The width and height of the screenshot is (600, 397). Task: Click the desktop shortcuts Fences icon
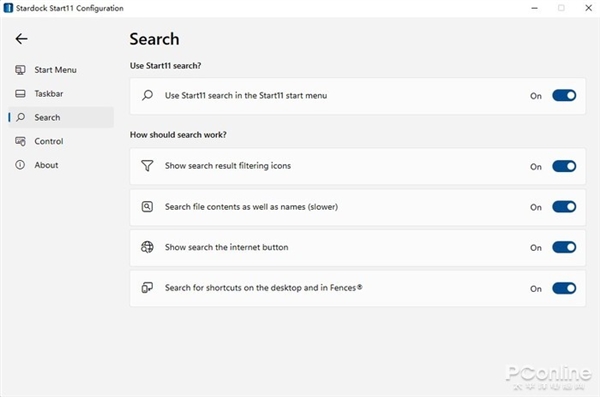[x=147, y=288]
